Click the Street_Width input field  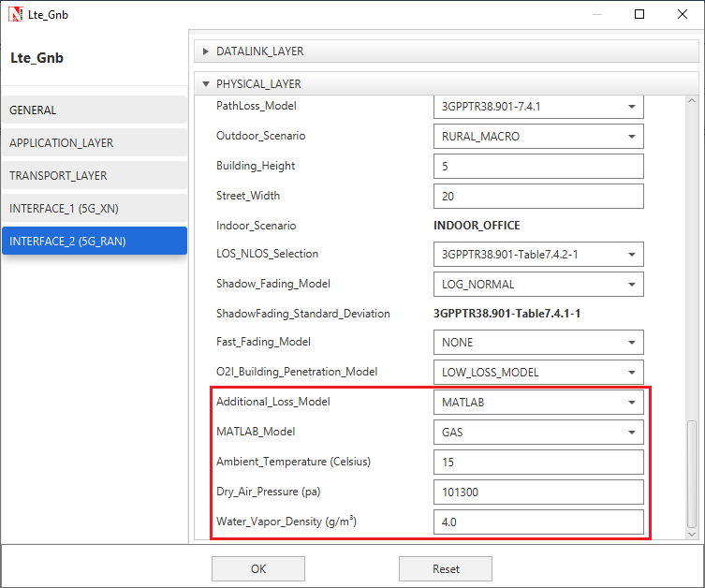point(538,196)
